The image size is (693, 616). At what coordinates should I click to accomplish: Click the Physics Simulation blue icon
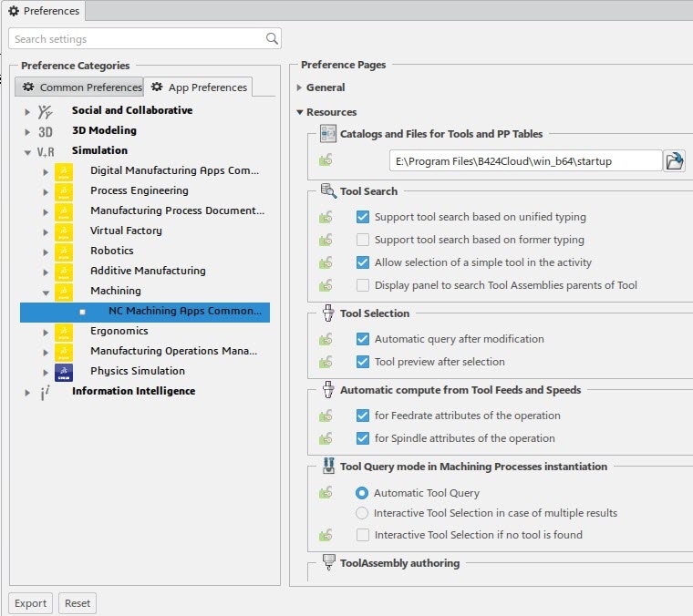point(63,372)
